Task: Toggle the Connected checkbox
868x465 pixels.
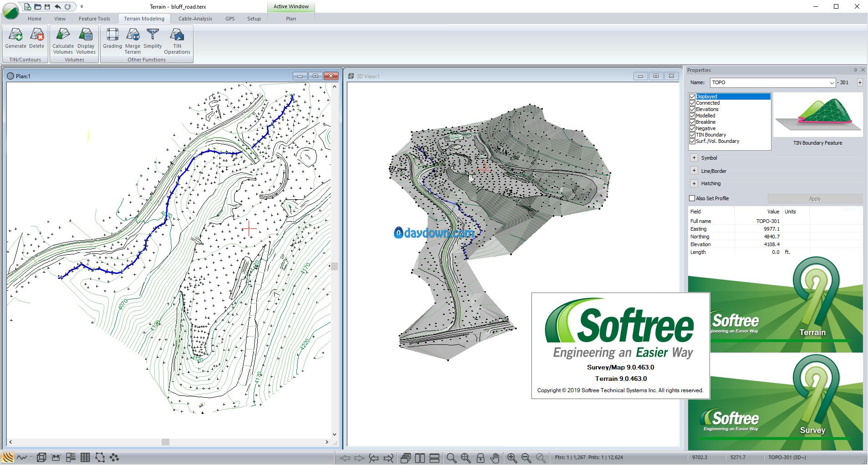Action: (692, 103)
